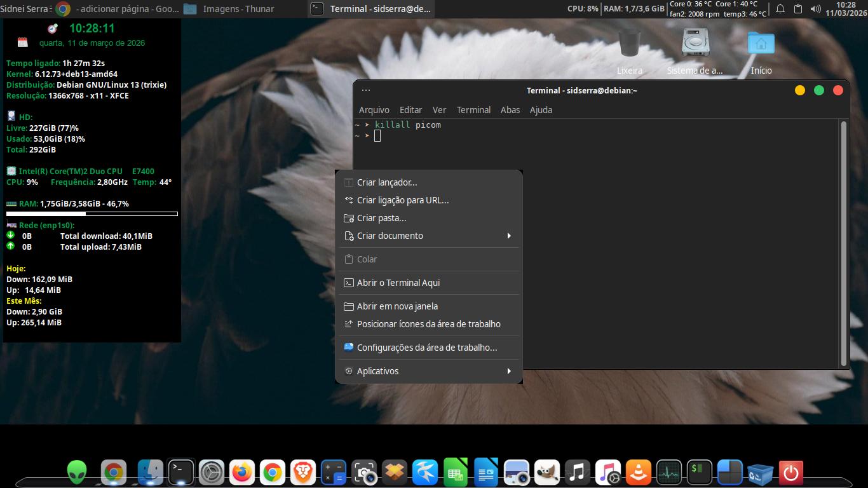Image resolution: width=868 pixels, height=488 pixels.
Task: Choose 'Configurações da área de trabalho...'
Action: click(x=426, y=348)
